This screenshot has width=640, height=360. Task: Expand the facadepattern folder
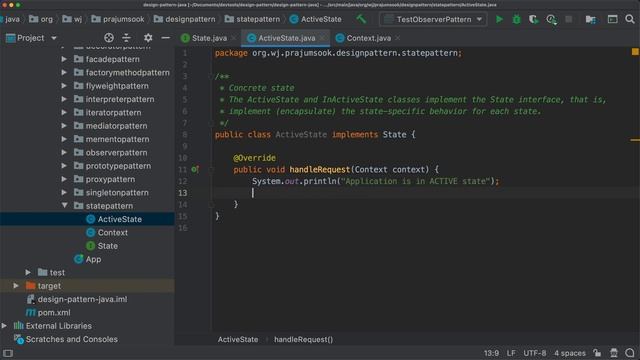pyautogui.click(x=64, y=59)
